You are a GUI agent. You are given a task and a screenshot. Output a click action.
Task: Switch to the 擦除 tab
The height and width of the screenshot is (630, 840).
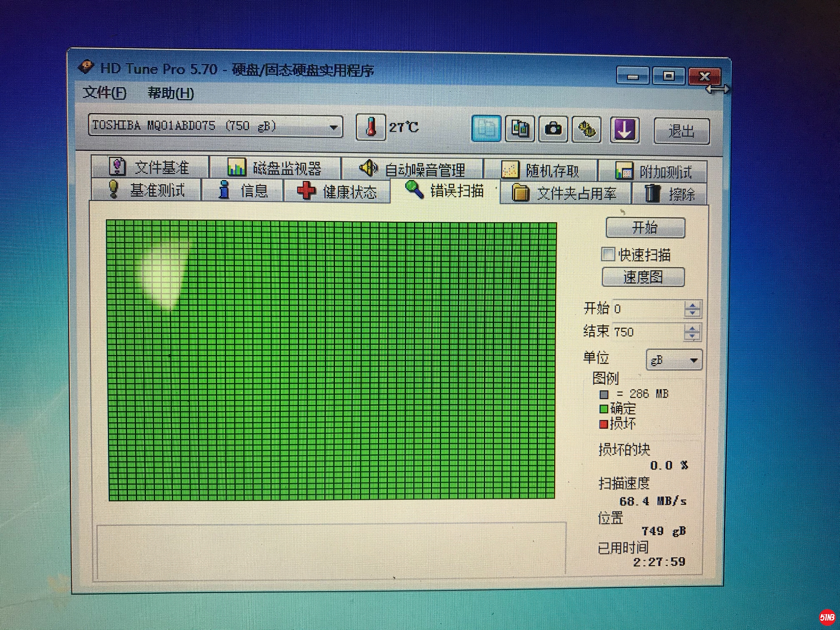670,194
